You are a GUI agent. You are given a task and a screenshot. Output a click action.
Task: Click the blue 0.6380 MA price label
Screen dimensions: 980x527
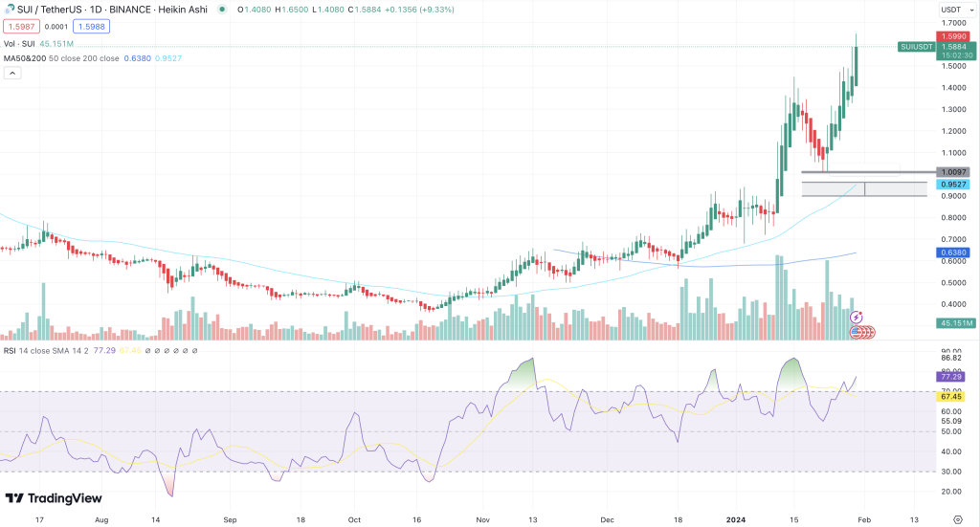[954, 253]
